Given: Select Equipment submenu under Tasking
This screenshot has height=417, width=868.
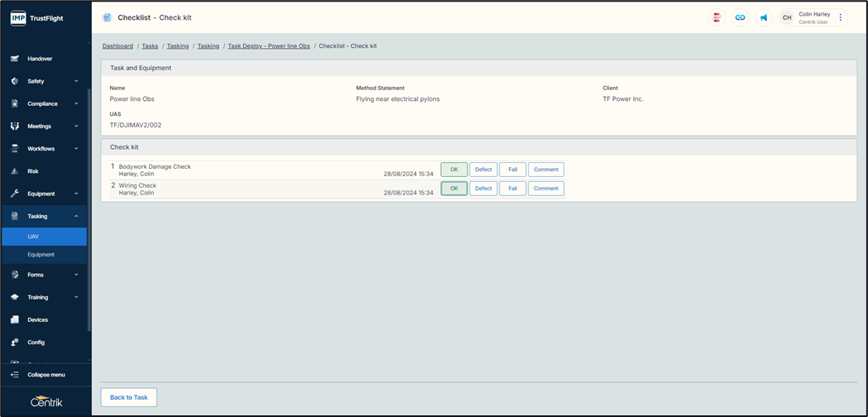Looking at the screenshot, I should point(41,255).
